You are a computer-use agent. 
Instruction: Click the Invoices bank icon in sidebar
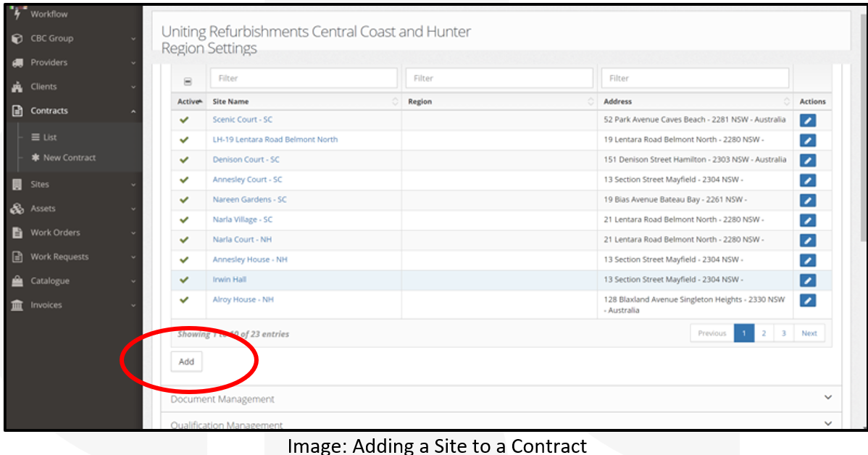click(17, 305)
